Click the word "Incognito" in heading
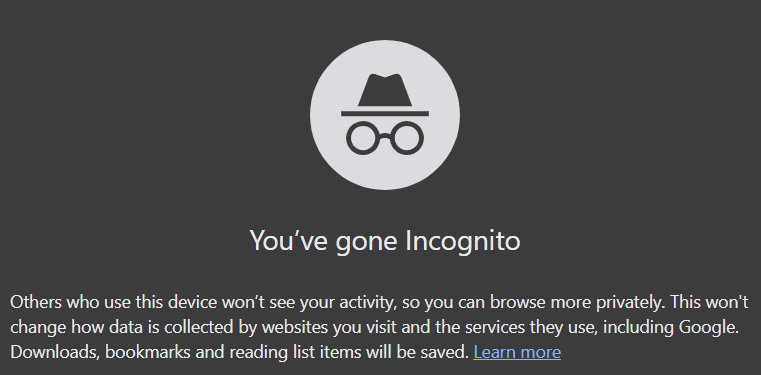 click(x=463, y=241)
